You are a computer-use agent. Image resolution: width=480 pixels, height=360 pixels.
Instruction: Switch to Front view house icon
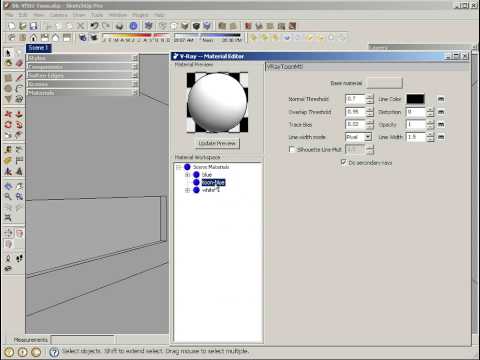(34, 37)
